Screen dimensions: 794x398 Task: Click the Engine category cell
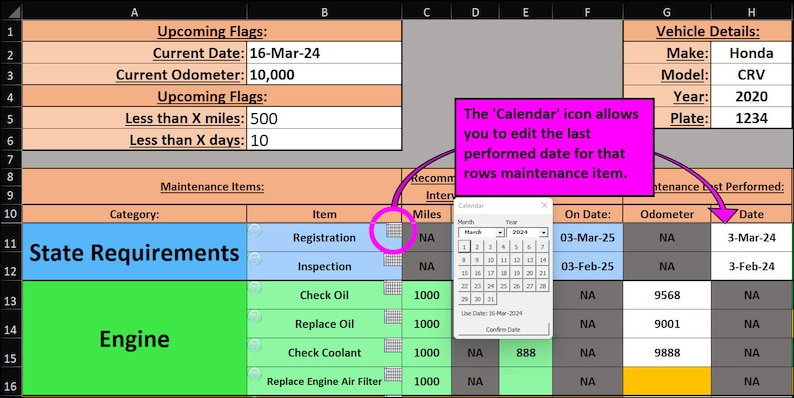coord(134,338)
